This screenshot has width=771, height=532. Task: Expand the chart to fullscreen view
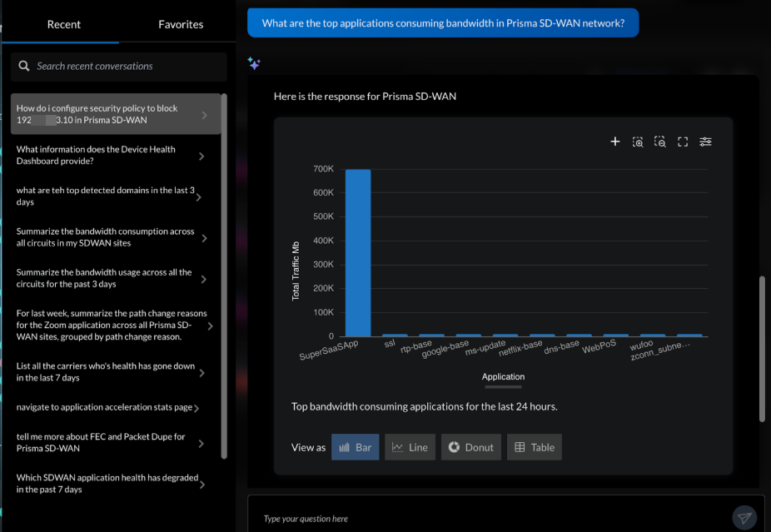pos(682,142)
